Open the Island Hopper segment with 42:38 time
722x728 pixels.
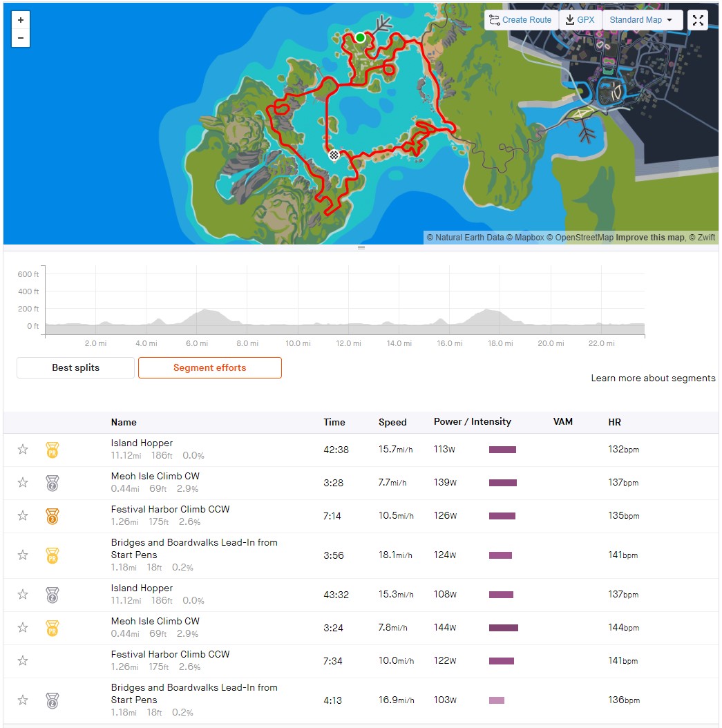click(142, 443)
